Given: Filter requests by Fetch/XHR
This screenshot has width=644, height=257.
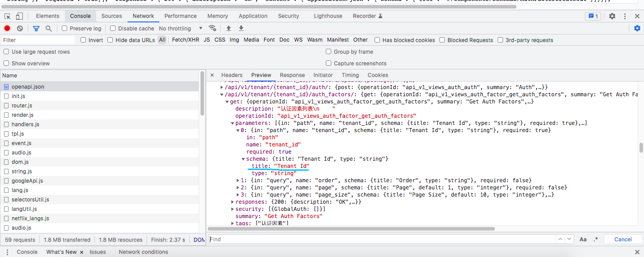Looking at the screenshot, I should tap(186, 40).
